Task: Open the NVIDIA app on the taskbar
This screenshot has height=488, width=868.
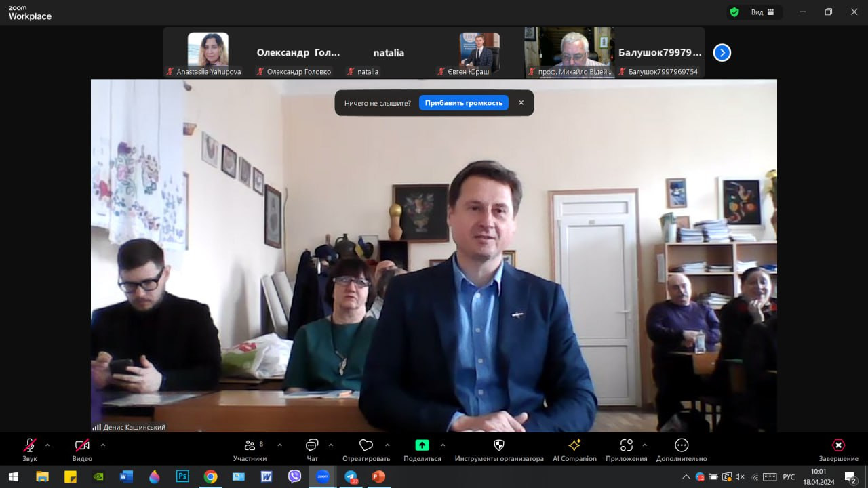Action: pyautogui.click(x=98, y=476)
